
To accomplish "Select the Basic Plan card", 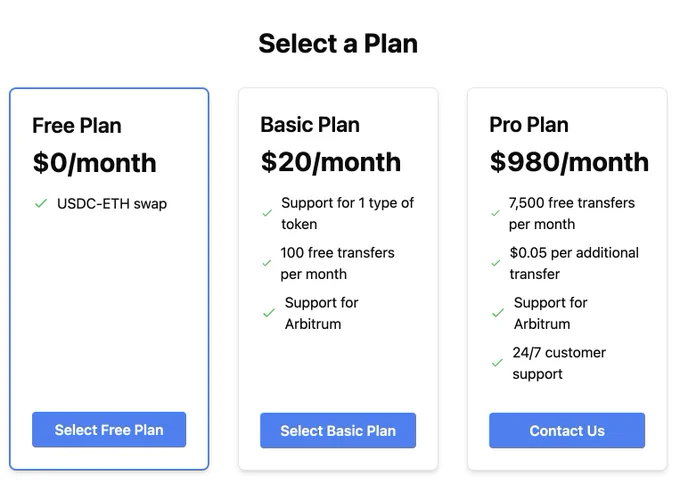I will coord(338,279).
